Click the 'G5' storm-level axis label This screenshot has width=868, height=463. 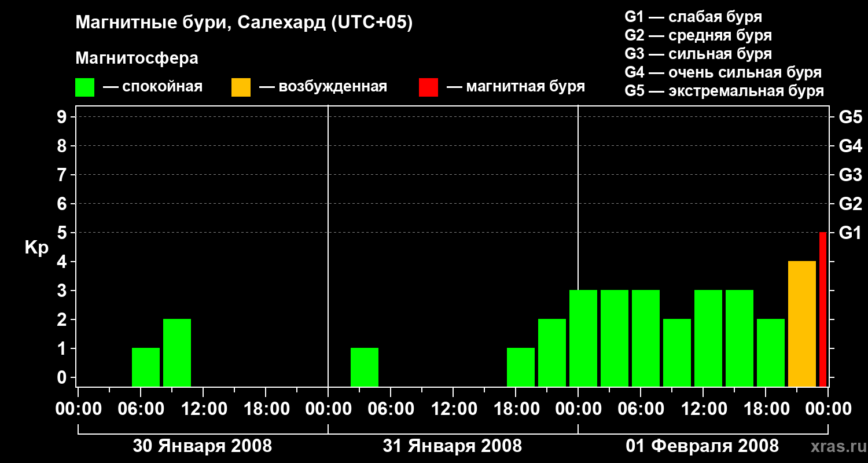click(851, 117)
